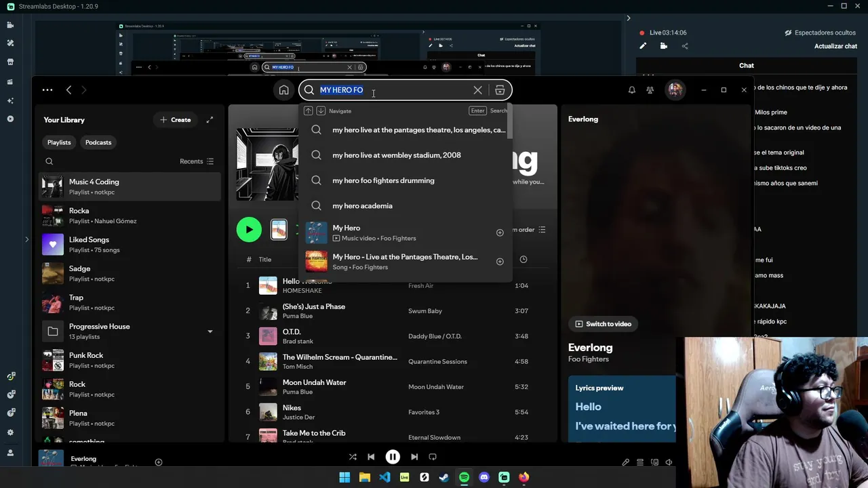Open Connect to a device
The width and height of the screenshot is (868, 488).
[x=654, y=462]
